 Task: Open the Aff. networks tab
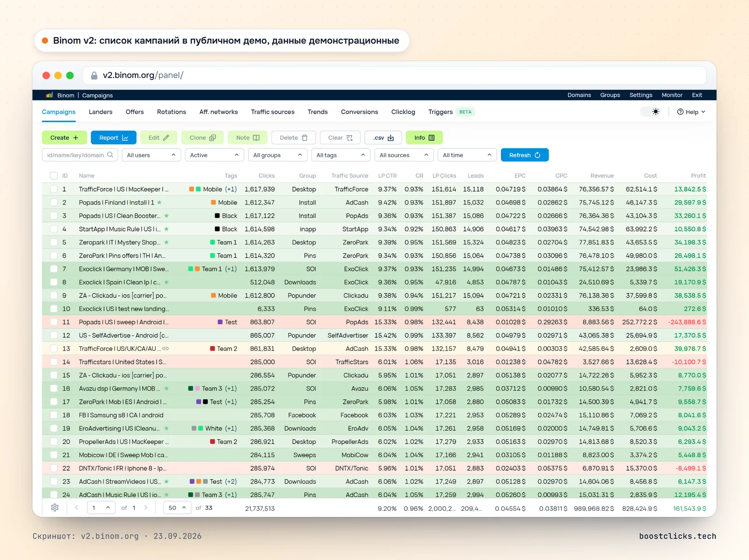click(x=219, y=112)
